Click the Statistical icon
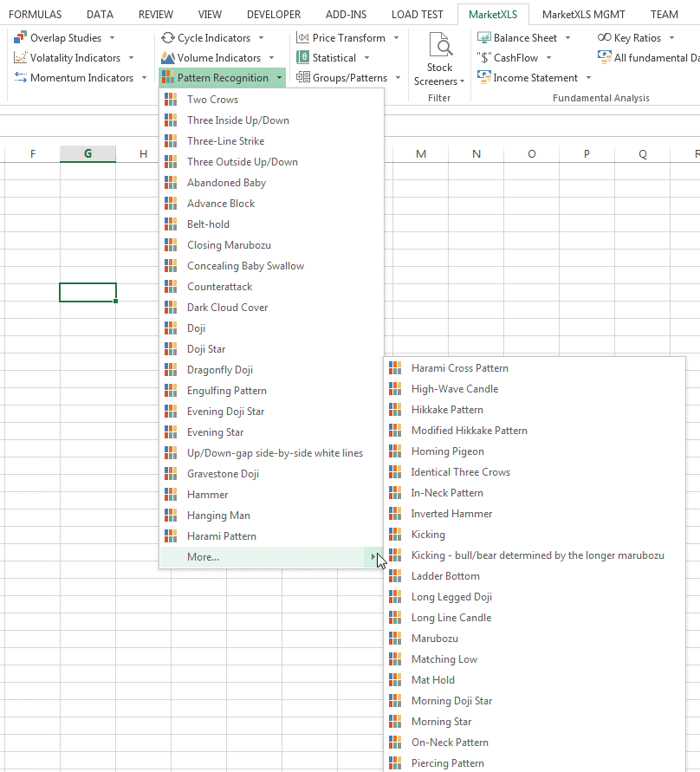700x772 pixels. pos(302,57)
